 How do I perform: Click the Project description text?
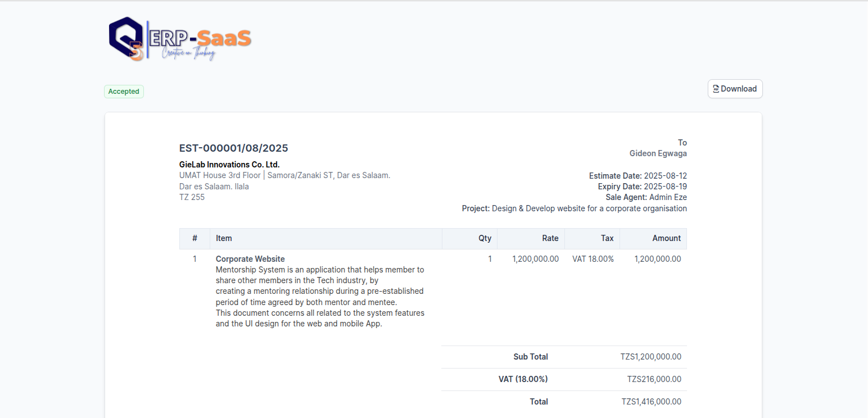pos(589,208)
